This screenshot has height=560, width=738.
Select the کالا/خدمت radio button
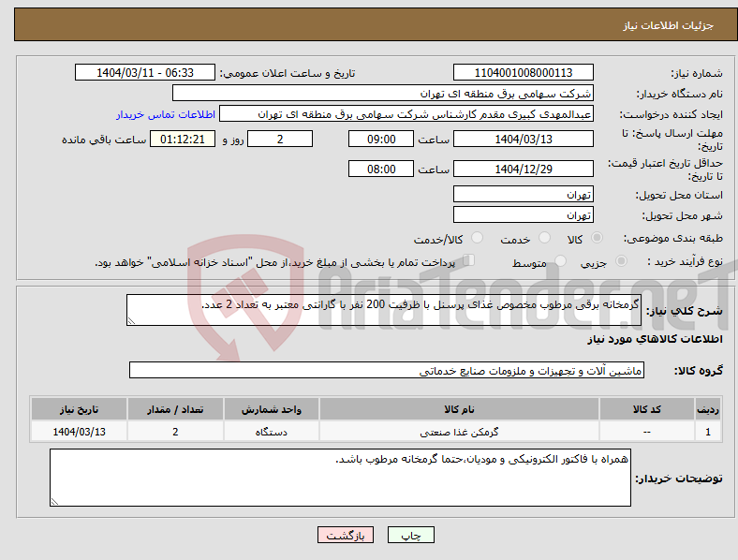tap(478, 238)
